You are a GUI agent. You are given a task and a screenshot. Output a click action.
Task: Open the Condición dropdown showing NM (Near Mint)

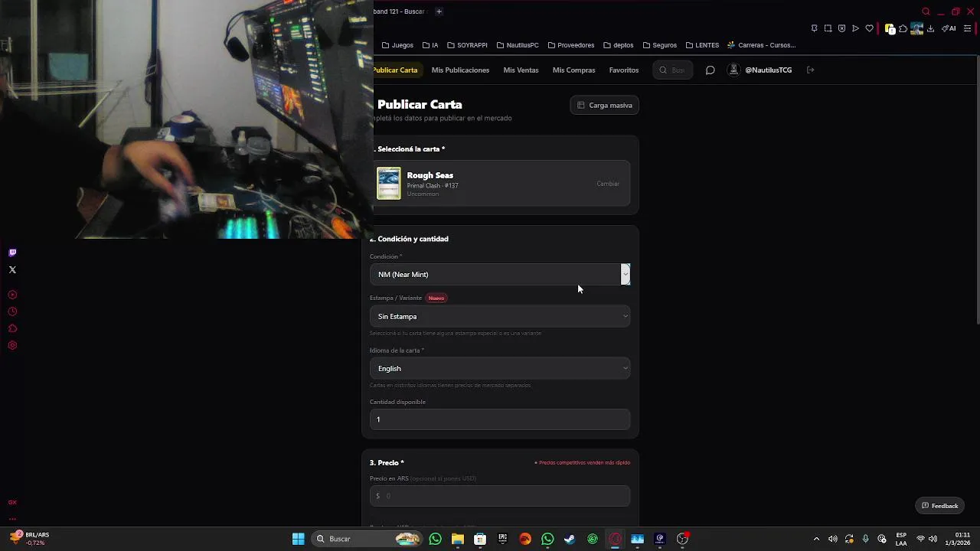click(x=500, y=274)
